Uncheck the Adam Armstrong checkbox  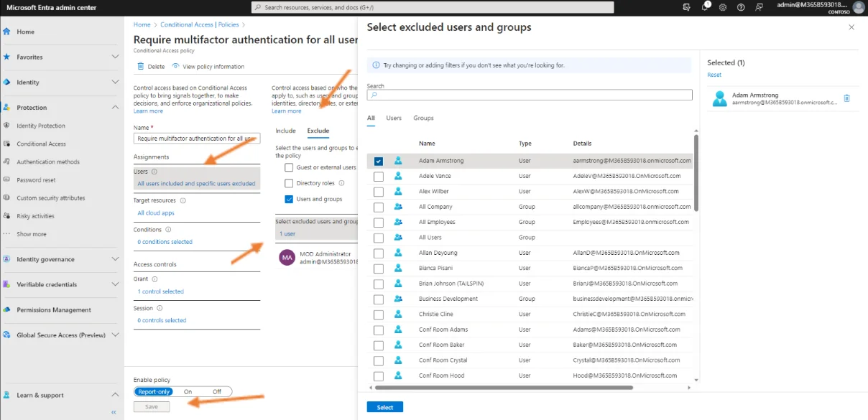(379, 161)
